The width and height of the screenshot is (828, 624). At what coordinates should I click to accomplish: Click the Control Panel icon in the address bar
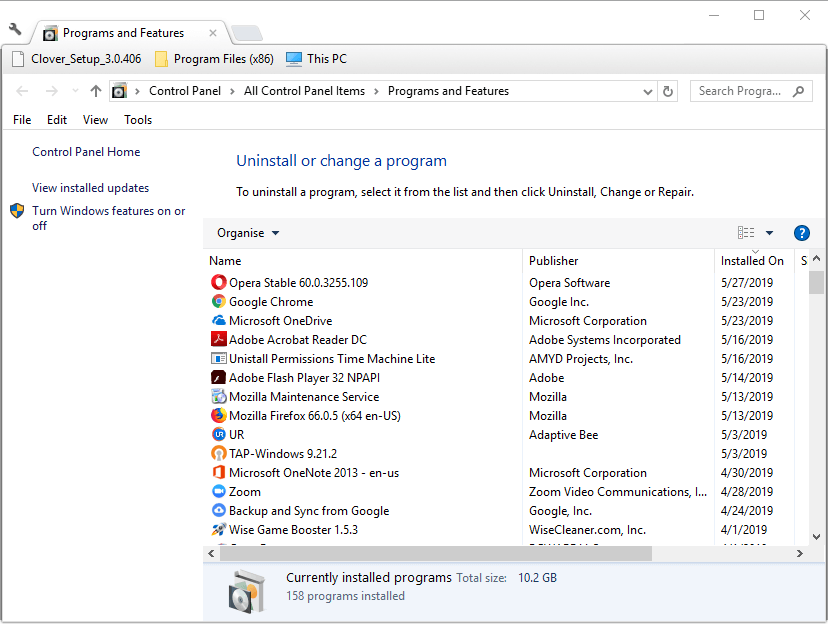[x=120, y=91]
